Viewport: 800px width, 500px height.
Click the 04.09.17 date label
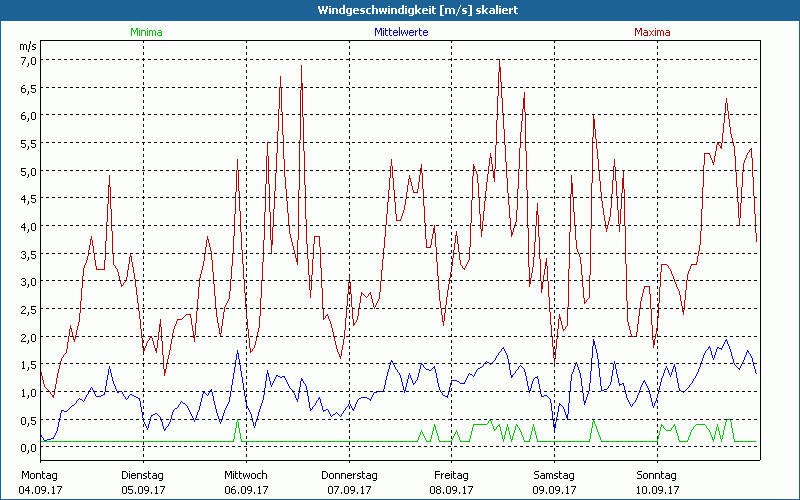pos(40,490)
